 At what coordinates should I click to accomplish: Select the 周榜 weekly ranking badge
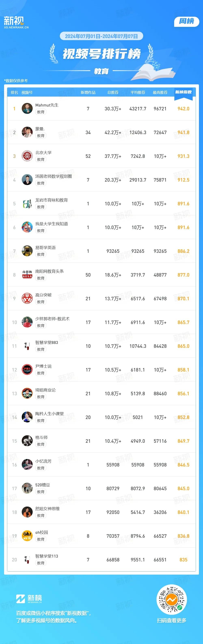point(187,21)
